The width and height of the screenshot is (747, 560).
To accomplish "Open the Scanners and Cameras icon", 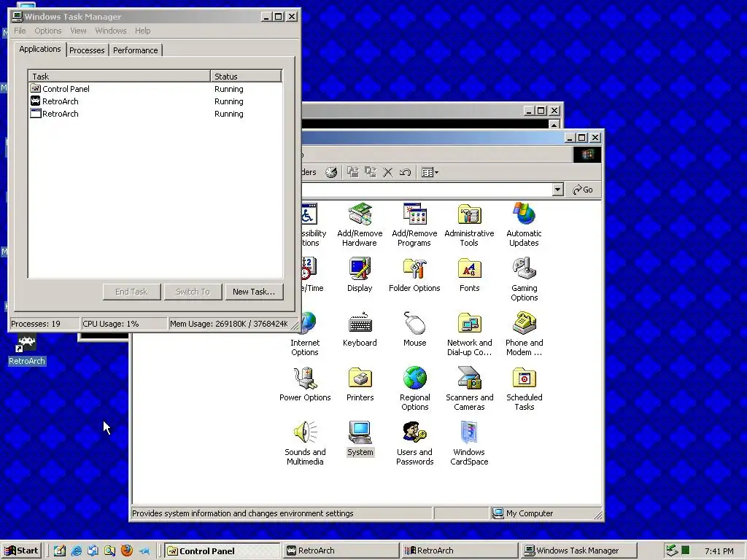I will 469,389.
